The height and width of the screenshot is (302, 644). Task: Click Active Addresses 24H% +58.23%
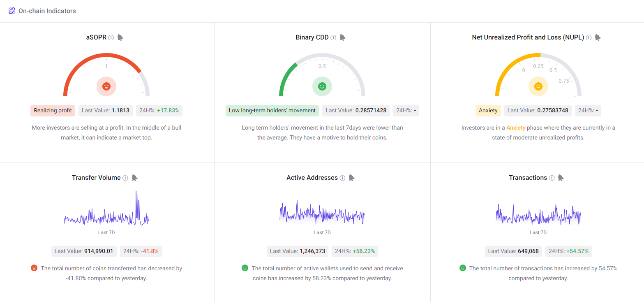(x=355, y=251)
